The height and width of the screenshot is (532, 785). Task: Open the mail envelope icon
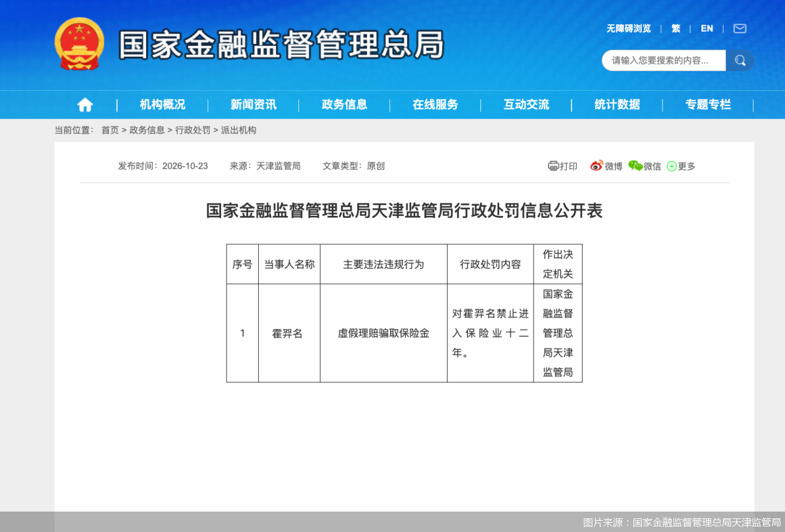pyautogui.click(x=740, y=28)
